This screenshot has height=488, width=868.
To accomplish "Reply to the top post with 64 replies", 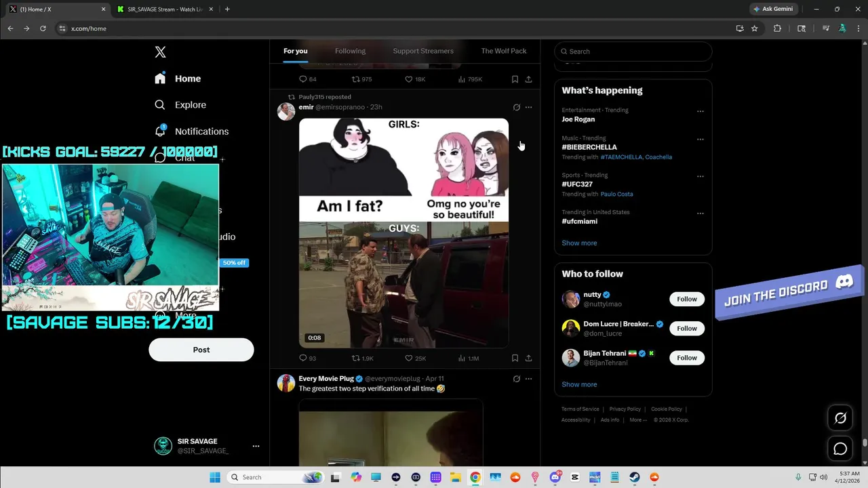I will 308,79.
